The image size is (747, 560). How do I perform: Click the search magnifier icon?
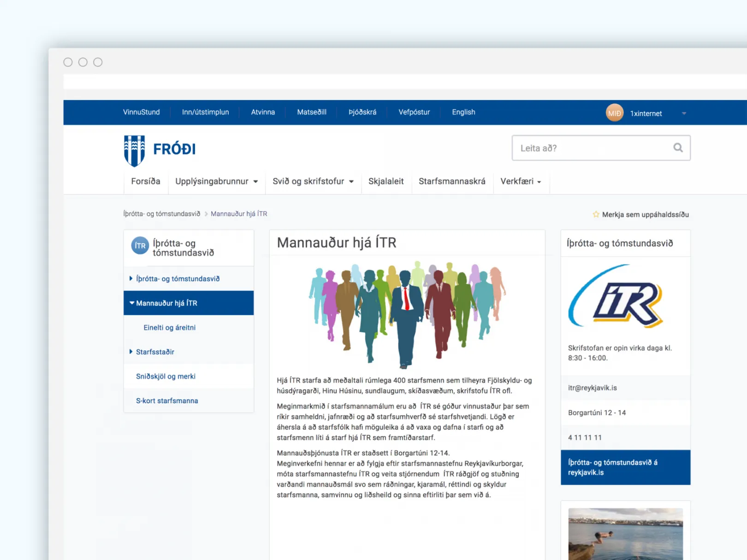point(677,148)
